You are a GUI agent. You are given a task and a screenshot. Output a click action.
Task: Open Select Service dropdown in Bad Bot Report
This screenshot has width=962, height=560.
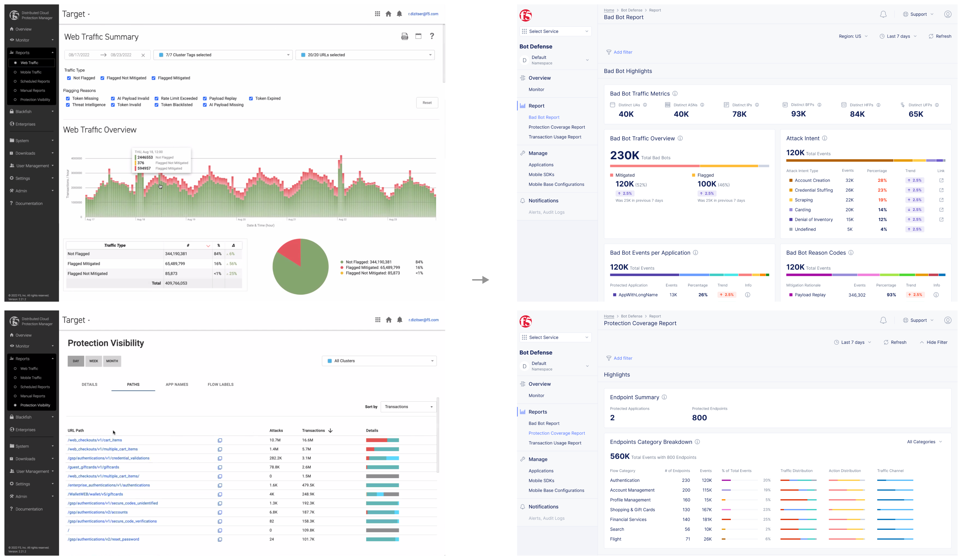(555, 31)
